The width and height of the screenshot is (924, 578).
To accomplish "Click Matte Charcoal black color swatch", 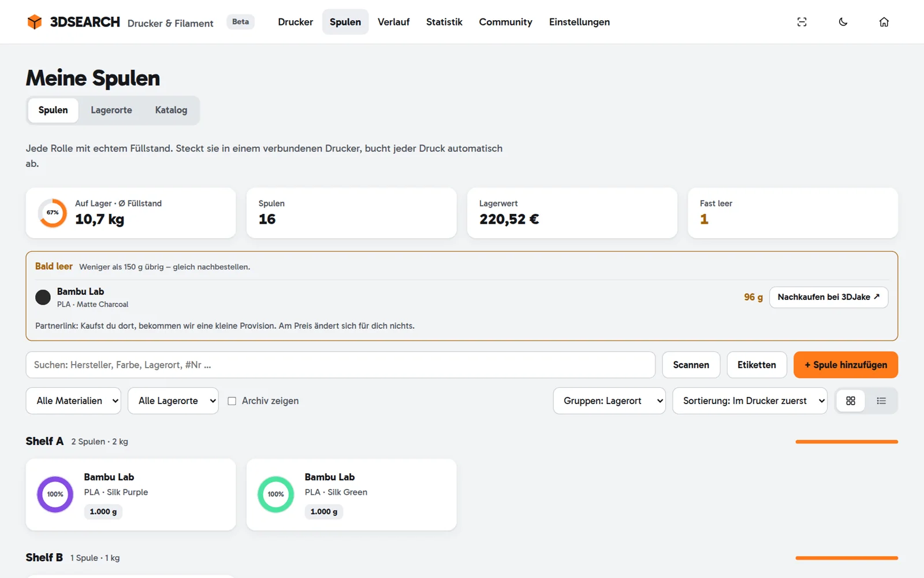I will 43,298.
